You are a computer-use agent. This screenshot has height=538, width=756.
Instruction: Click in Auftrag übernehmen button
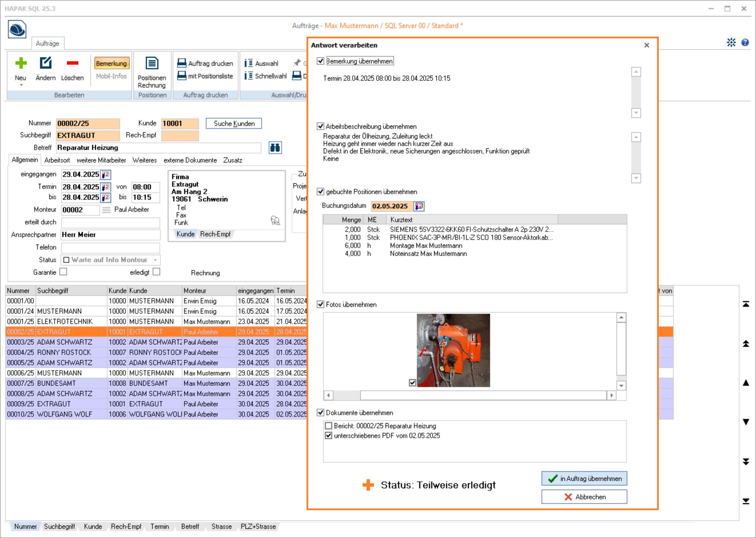(584, 478)
